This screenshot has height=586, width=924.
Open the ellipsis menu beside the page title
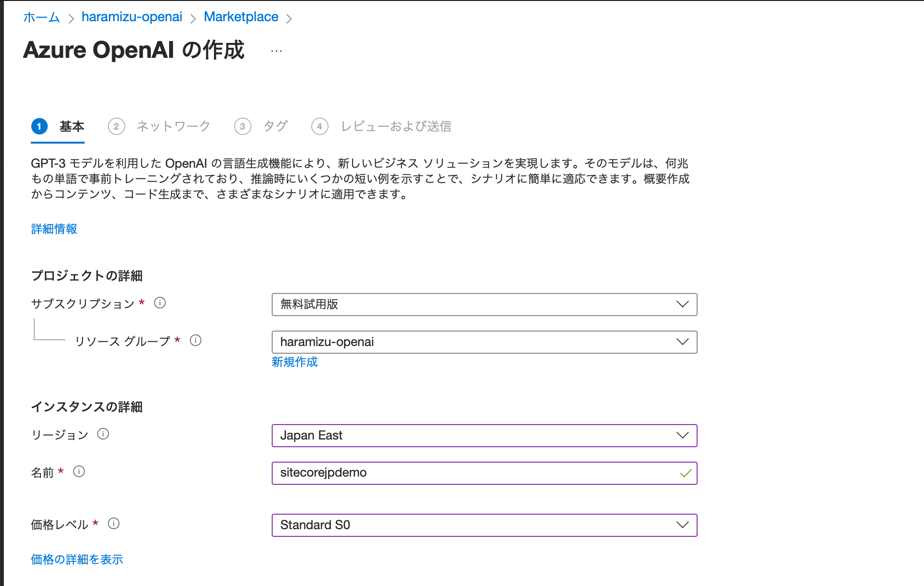277,51
